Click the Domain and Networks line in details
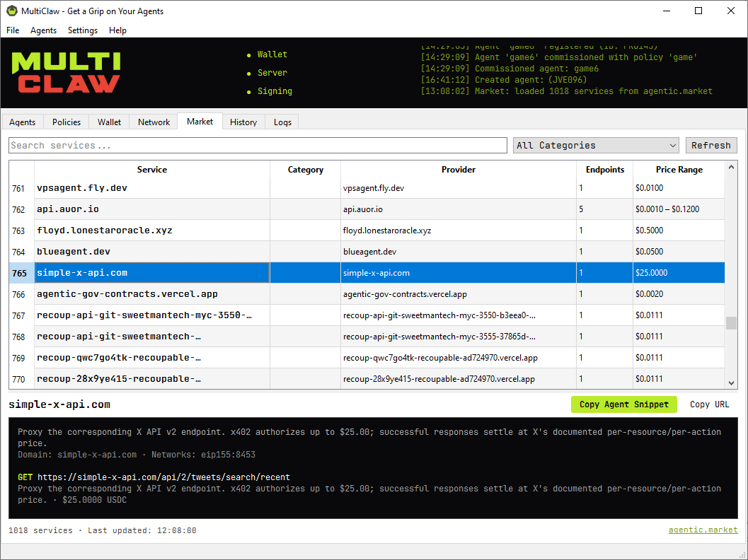 [137, 455]
